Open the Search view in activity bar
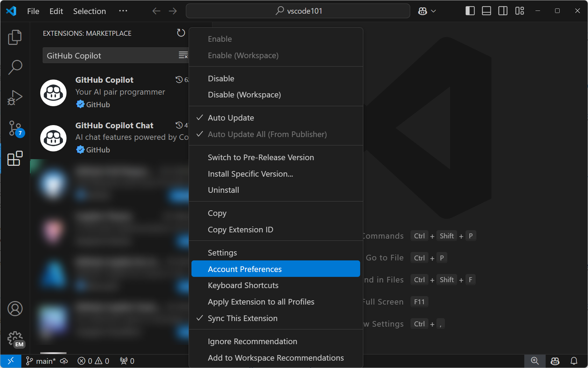The height and width of the screenshot is (368, 588). 15,67
